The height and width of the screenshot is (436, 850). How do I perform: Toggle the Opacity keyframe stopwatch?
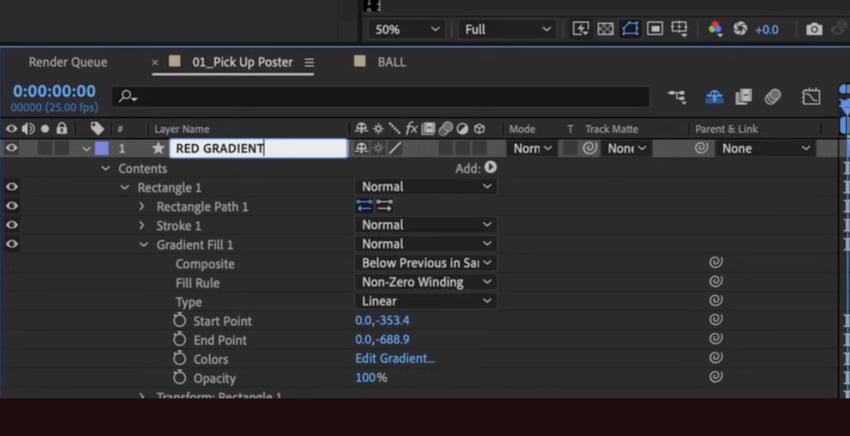(x=179, y=377)
